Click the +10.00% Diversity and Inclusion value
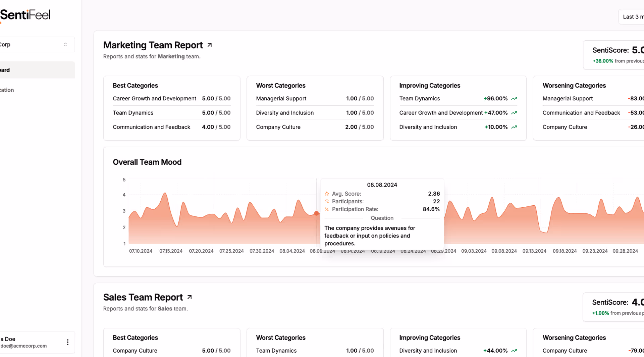644x357 pixels. tap(496, 127)
